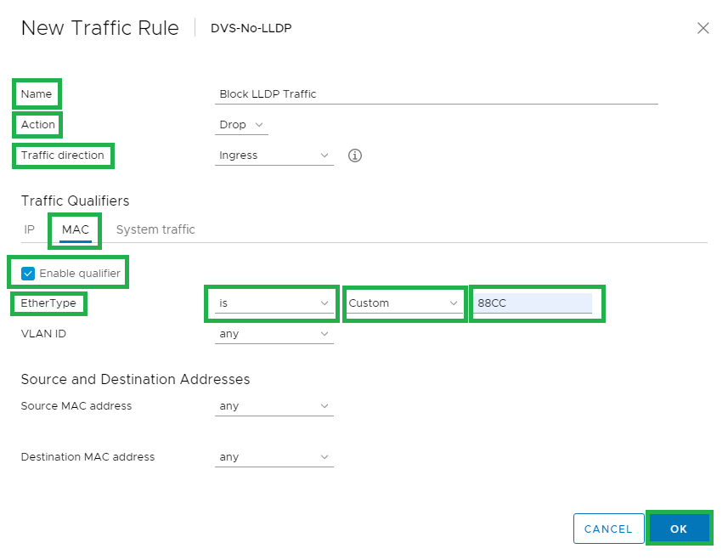Click the DVS-No-LLDP switch name in header
This screenshot has height=560, width=728.
[x=251, y=28]
